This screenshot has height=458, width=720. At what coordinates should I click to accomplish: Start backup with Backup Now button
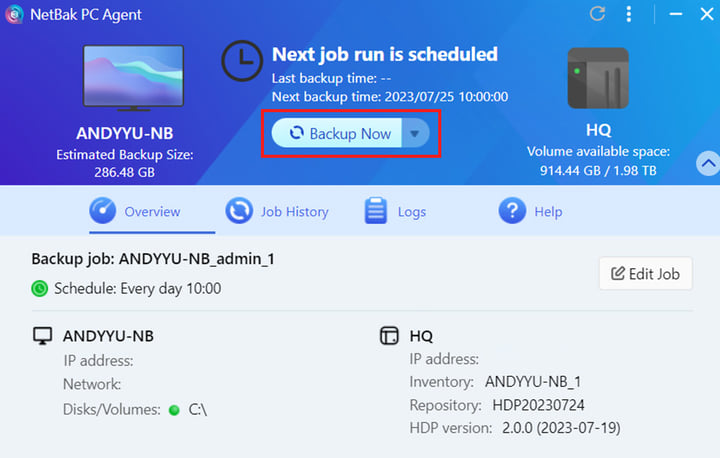pyautogui.click(x=337, y=133)
